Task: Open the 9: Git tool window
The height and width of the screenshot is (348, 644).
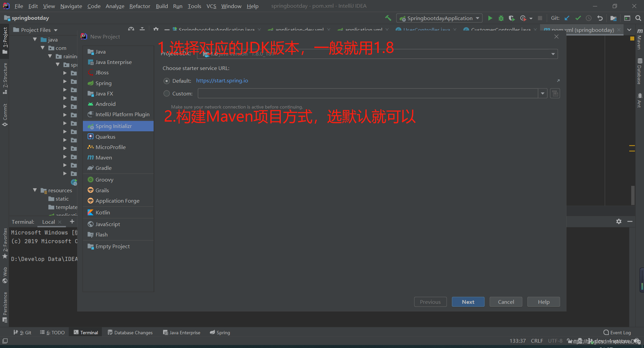Action: (x=22, y=333)
